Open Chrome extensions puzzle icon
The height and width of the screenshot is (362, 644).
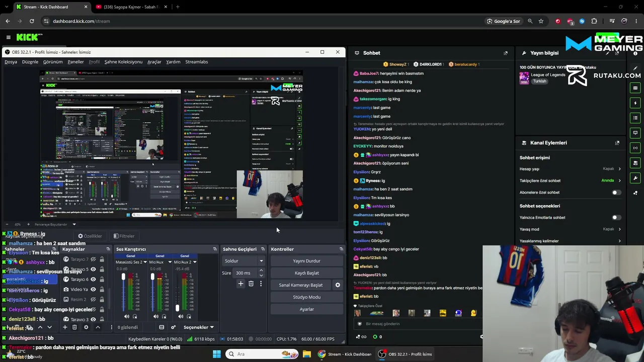(x=594, y=21)
